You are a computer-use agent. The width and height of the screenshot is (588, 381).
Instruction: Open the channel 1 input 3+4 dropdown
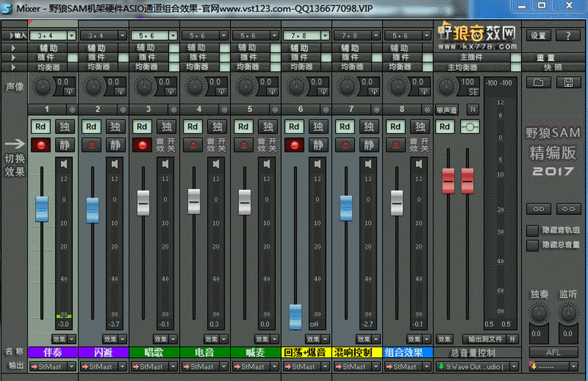72,36
